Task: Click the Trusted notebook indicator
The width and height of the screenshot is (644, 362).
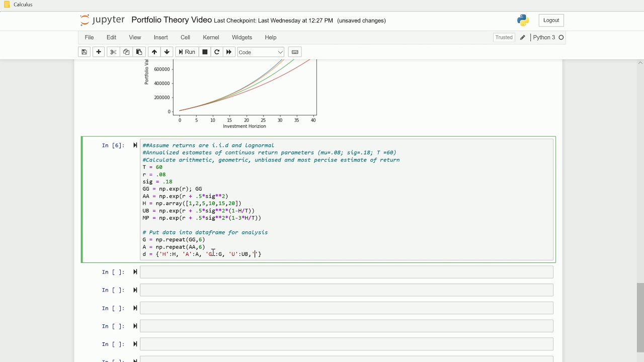Action: [504, 37]
